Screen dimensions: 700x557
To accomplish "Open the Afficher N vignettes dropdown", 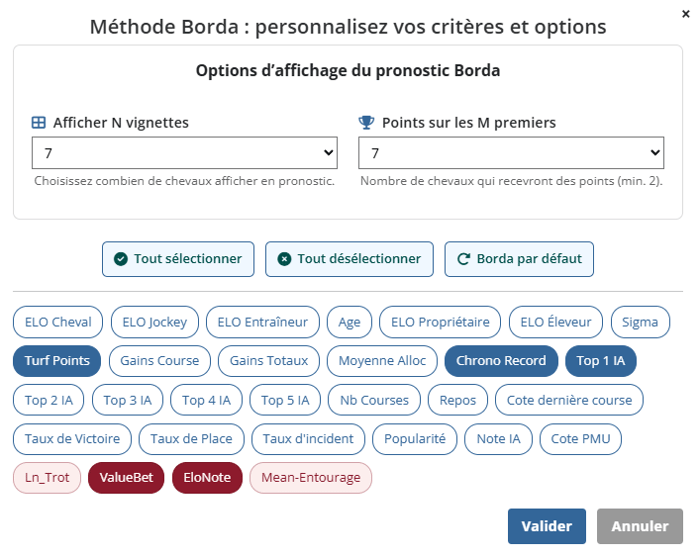I will pyautogui.click(x=185, y=153).
